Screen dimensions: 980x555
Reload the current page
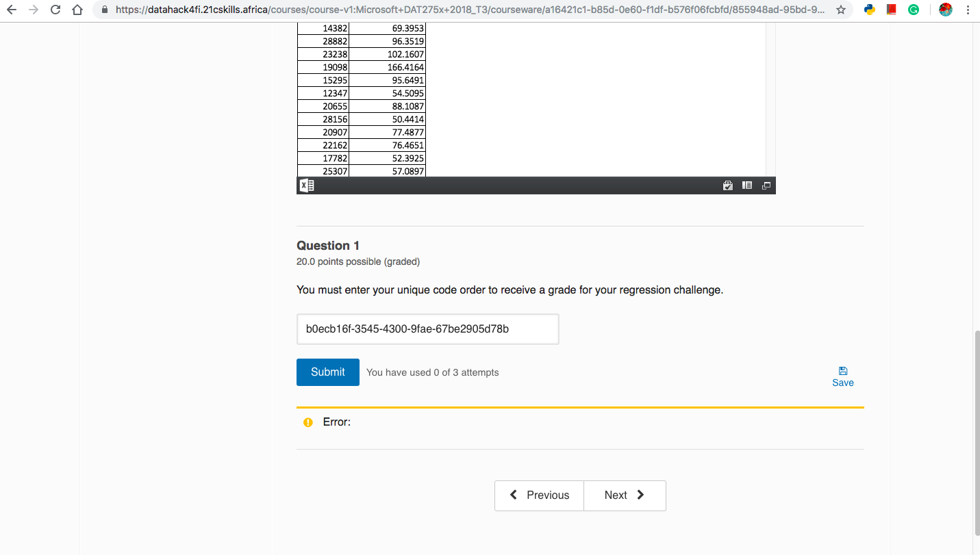pyautogui.click(x=55, y=10)
